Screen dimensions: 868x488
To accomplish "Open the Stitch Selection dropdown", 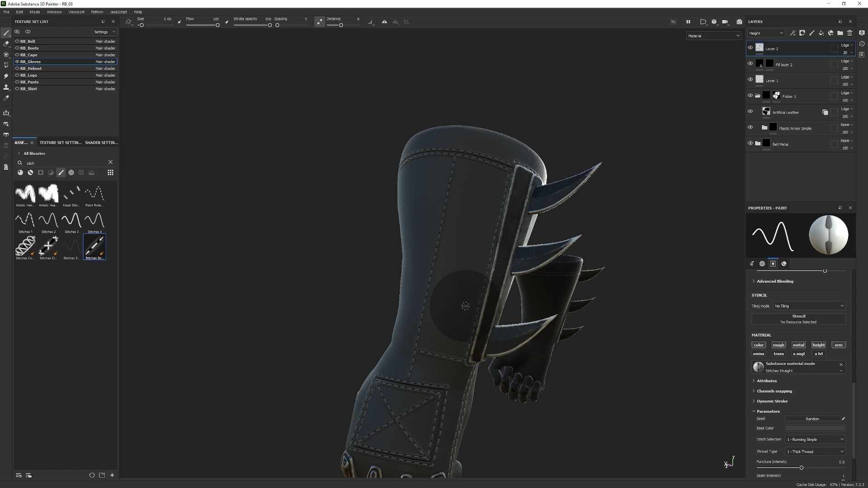I will [815, 439].
